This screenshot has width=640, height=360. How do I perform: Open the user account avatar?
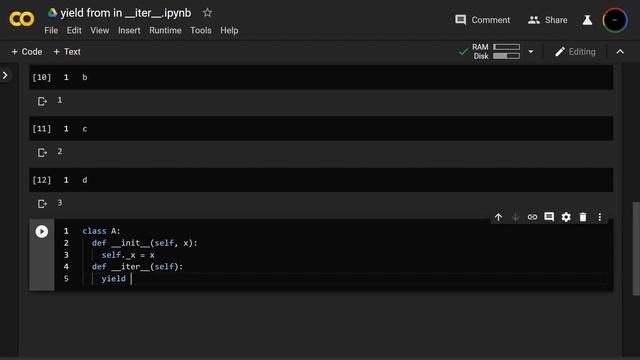coord(615,20)
